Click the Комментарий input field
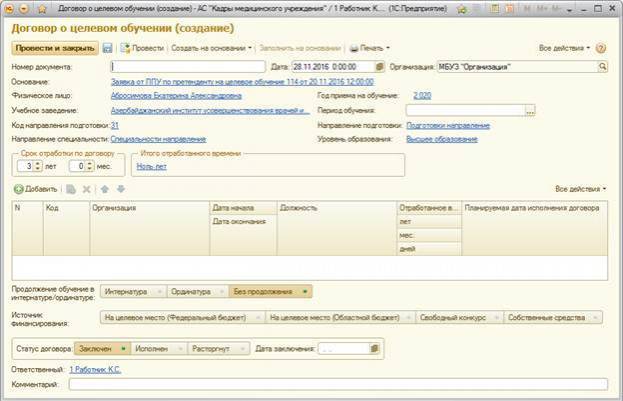 tap(337, 384)
